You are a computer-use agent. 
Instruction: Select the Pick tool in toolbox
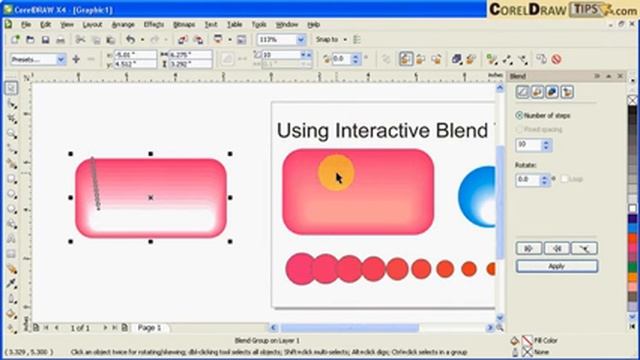point(11,88)
